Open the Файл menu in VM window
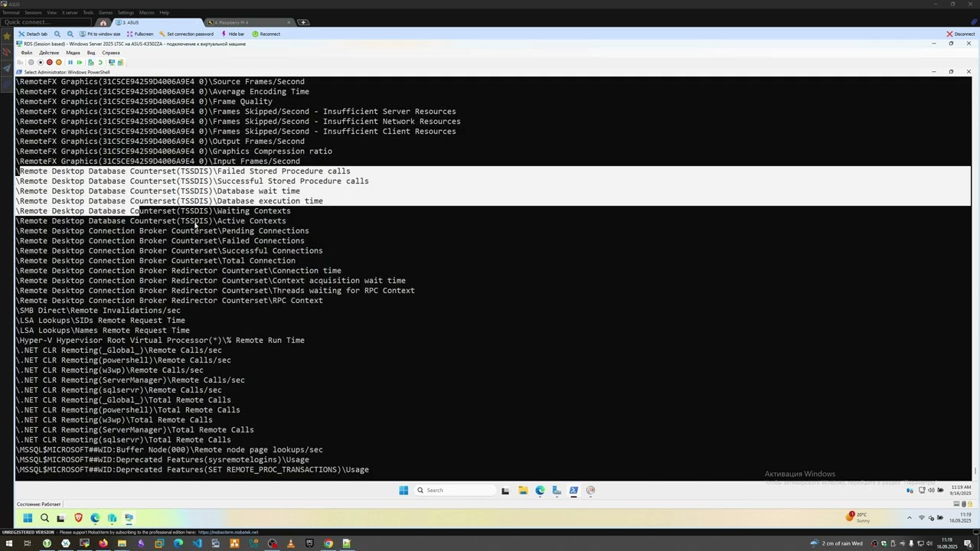The image size is (980, 551). (27, 53)
